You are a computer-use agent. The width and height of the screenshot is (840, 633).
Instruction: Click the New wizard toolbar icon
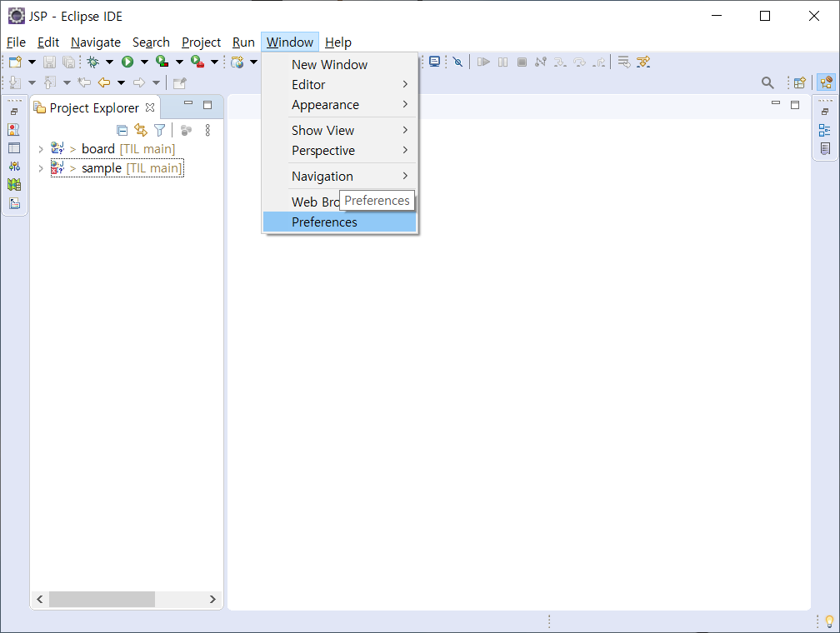[x=16, y=62]
